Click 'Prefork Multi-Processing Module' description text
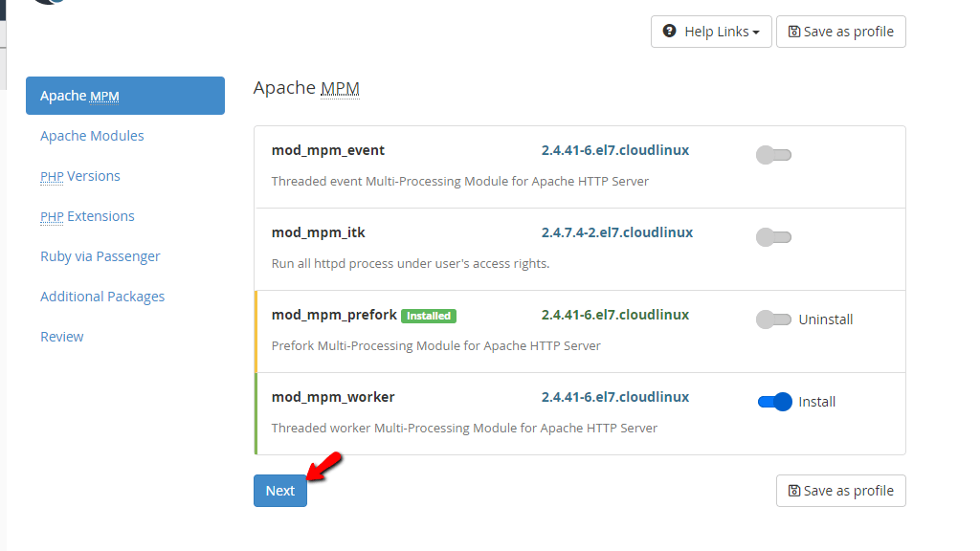Image resolution: width=980 pixels, height=551 pixels. tap(436, 345)
